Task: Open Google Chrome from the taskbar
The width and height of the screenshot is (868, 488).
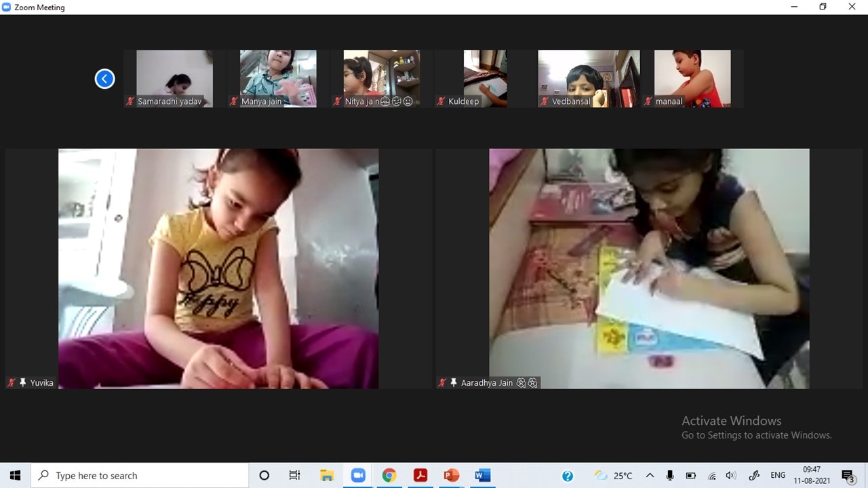Action: point(389,476)
